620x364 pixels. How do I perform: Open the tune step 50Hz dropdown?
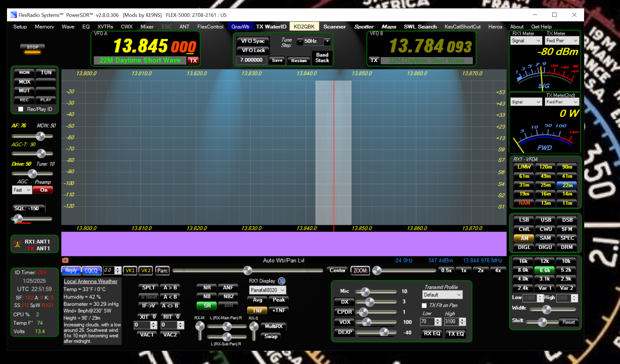tap(313, 41)
